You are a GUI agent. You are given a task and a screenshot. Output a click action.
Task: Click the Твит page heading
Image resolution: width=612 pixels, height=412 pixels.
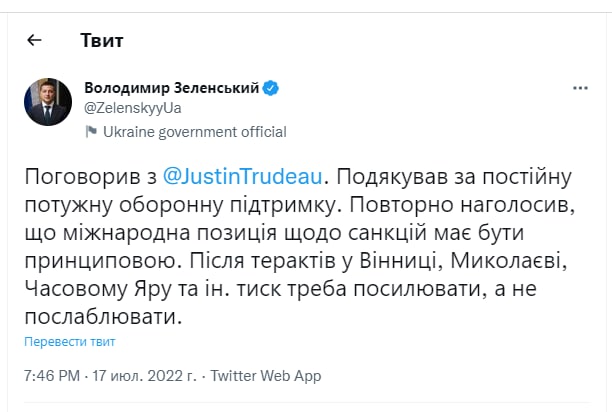101,41
